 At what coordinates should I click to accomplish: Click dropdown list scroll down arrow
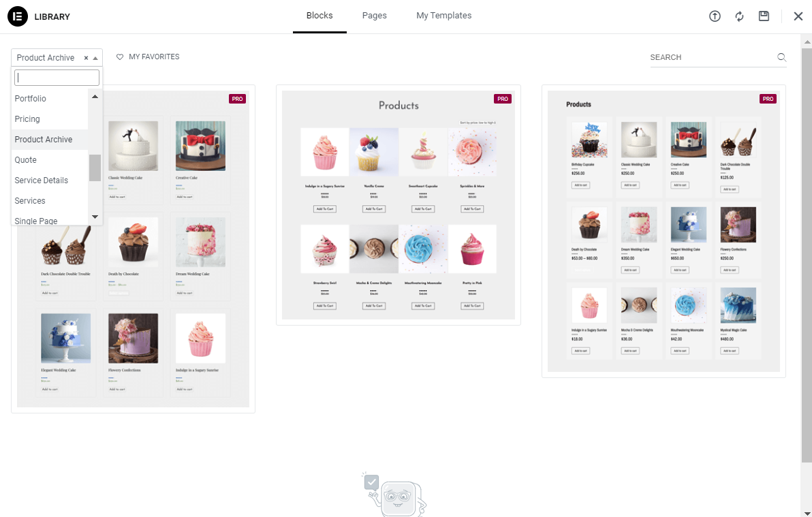coord(95,217)
